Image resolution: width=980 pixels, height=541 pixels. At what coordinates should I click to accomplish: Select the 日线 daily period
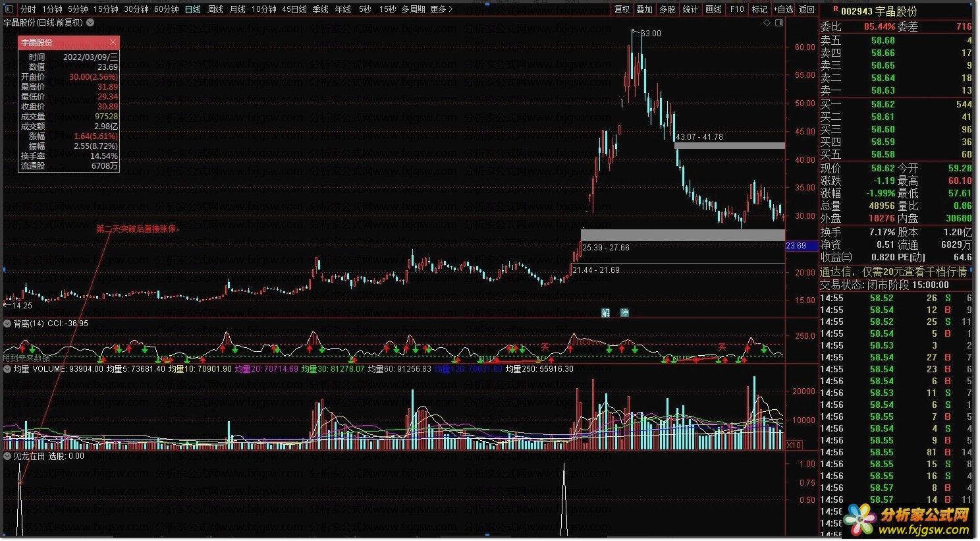pos(193,9)
